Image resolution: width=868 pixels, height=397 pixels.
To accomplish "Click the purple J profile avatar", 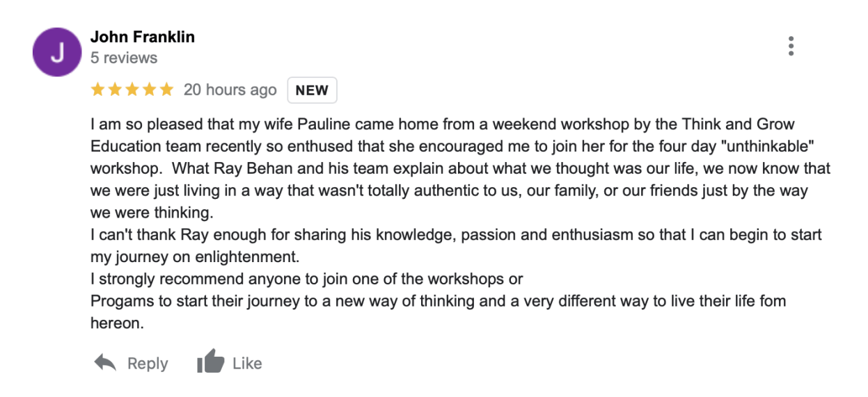I will point(57,52).
